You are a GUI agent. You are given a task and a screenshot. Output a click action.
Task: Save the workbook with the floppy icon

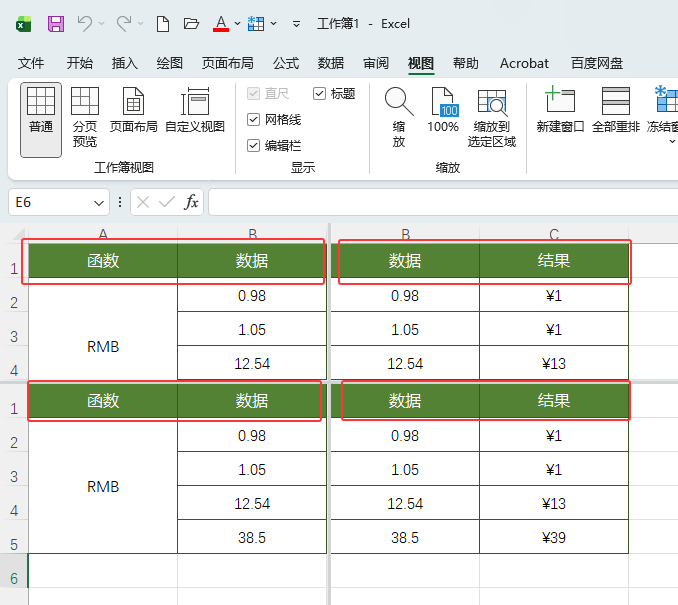pyautogui.click(x=56, y=24)
